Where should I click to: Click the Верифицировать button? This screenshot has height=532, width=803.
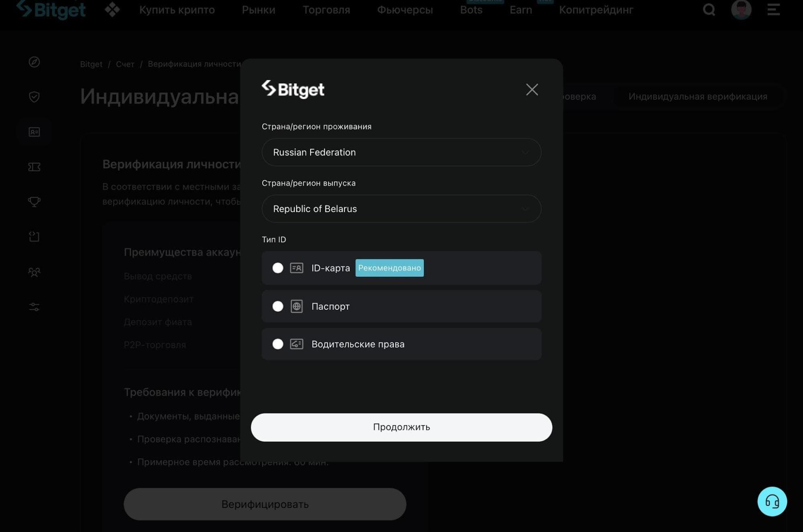[265, 504]
